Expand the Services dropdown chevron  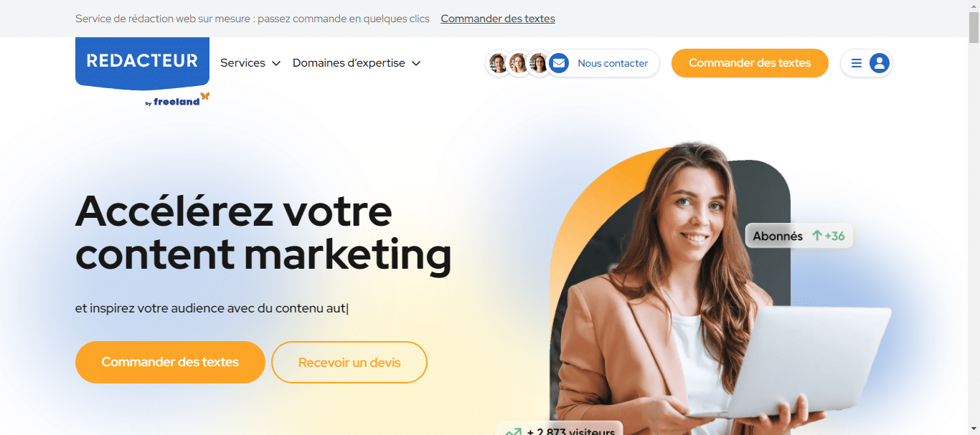pos(276,63)
